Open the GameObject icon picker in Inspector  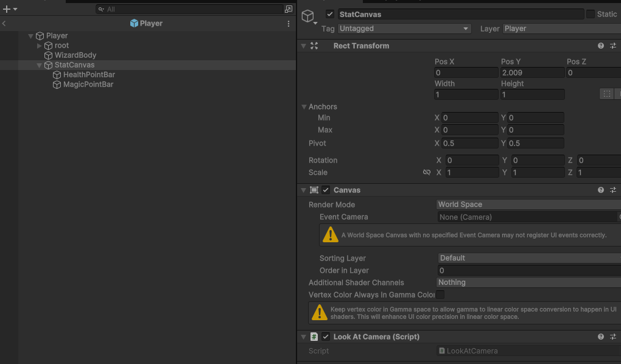(309, 16)
